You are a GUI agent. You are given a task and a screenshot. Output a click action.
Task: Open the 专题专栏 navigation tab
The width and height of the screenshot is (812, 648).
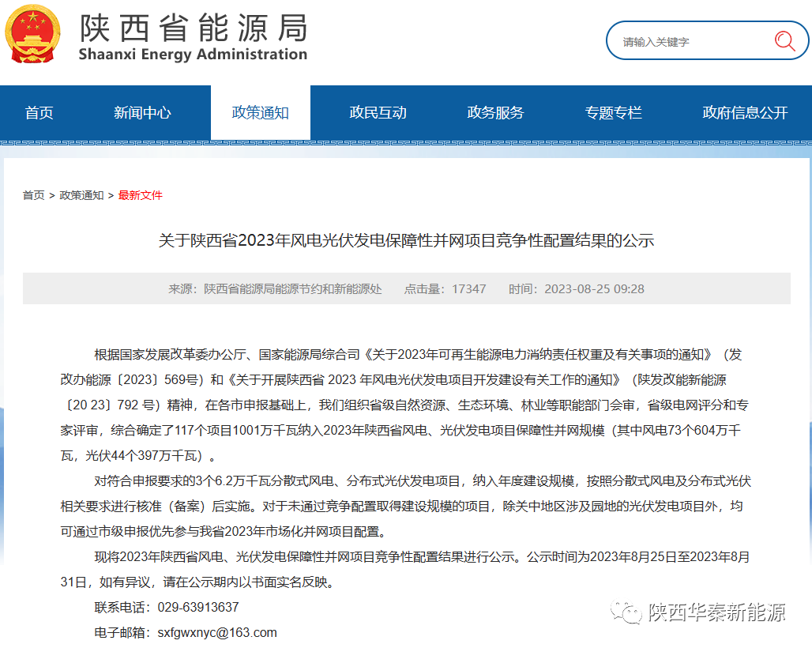pyautogui.click(x=613, y=112)
